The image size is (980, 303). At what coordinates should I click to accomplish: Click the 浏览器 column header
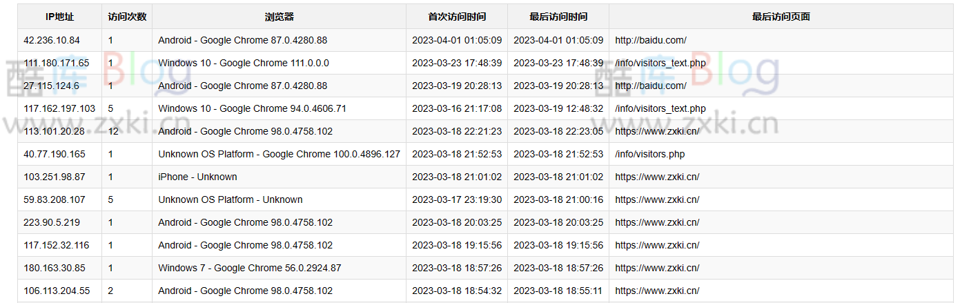point(279,17)
